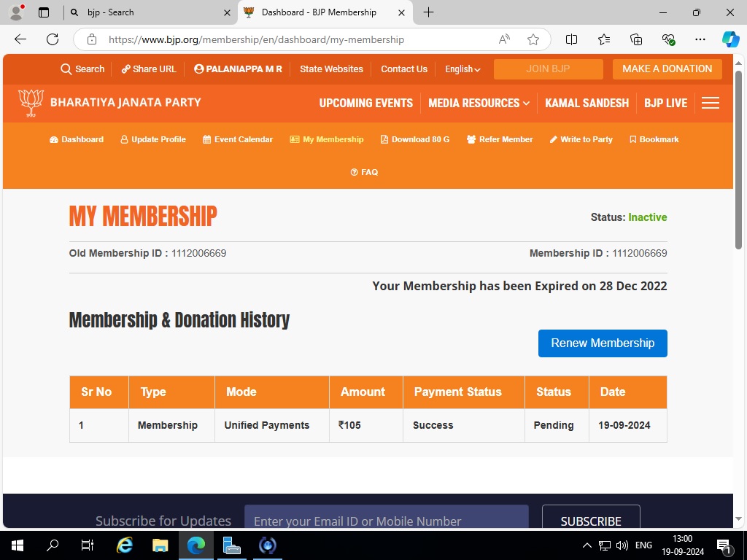Open Event Calendar page

pyautogui.click(x=238, y=139)
